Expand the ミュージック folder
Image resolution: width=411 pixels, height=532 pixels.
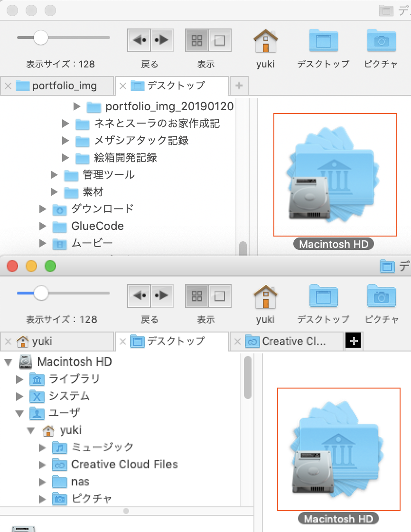[x=42, y=448]
